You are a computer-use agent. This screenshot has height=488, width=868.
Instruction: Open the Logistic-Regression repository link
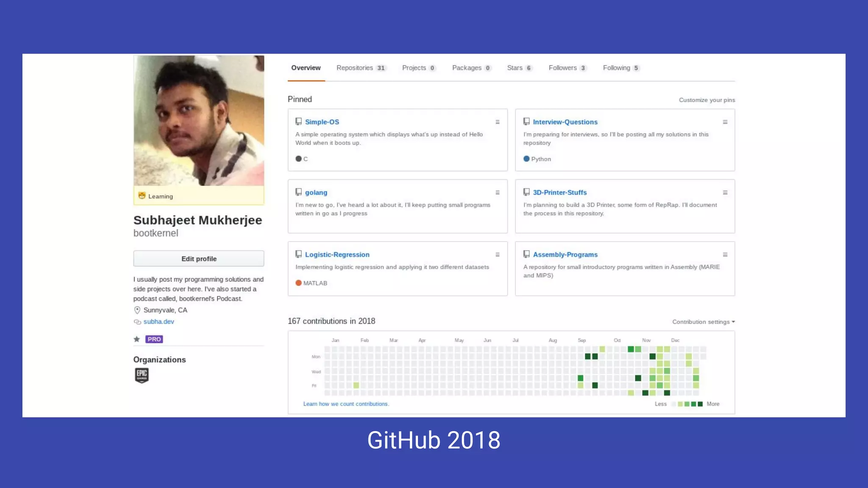[337, 255]
